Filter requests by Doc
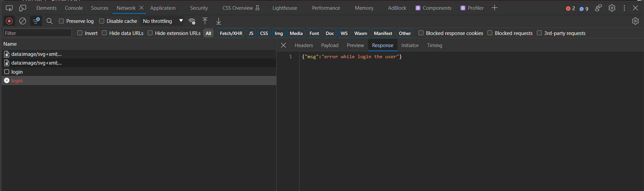The height and width of the screenshot is (191, 644). 330,33
